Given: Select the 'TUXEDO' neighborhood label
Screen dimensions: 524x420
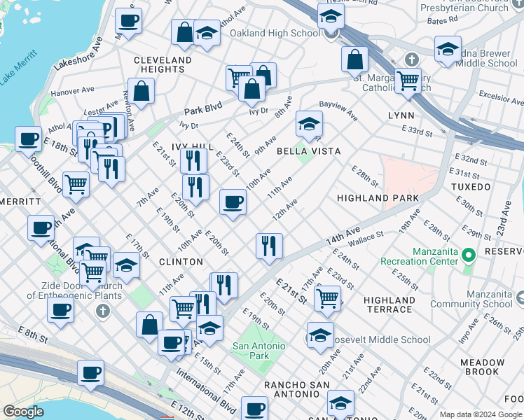Looking at the screenshot, I should pos(471,187).
